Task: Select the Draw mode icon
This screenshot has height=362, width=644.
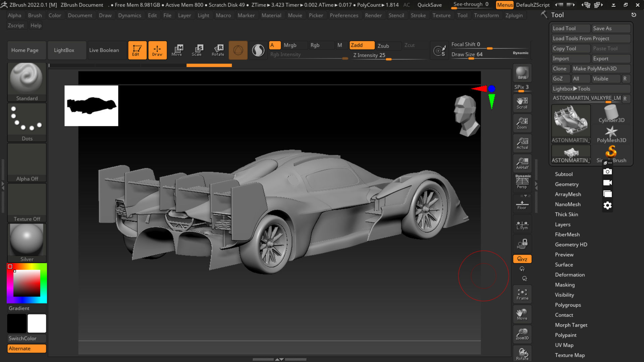Action: tap(157, 50)
